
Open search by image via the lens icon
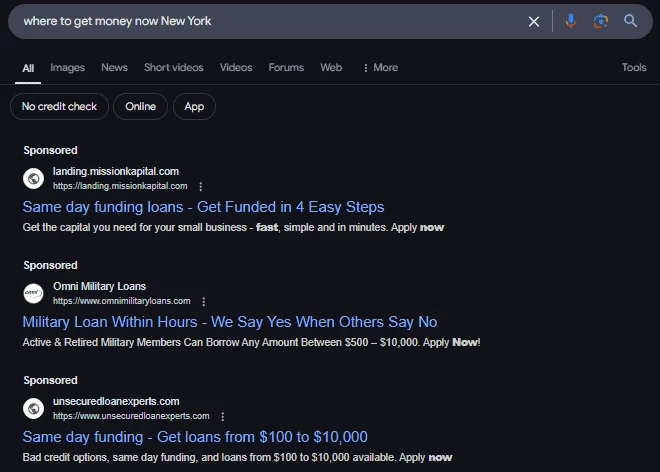[x=600, y=21]
